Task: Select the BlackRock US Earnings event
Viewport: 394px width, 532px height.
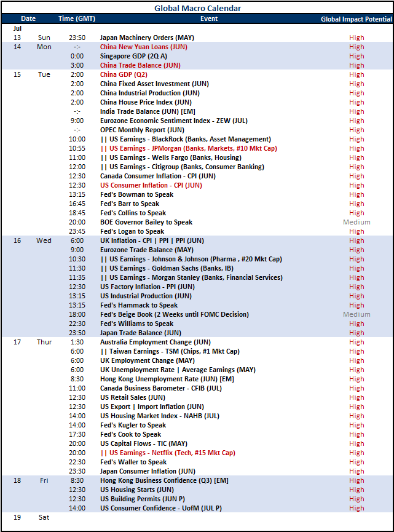Action: click(186, 139)
